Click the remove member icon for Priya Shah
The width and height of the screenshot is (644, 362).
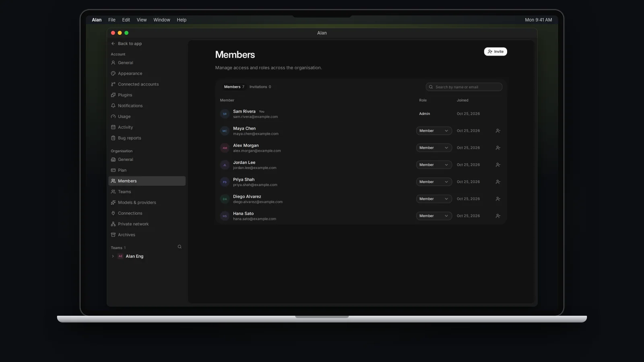498,182
